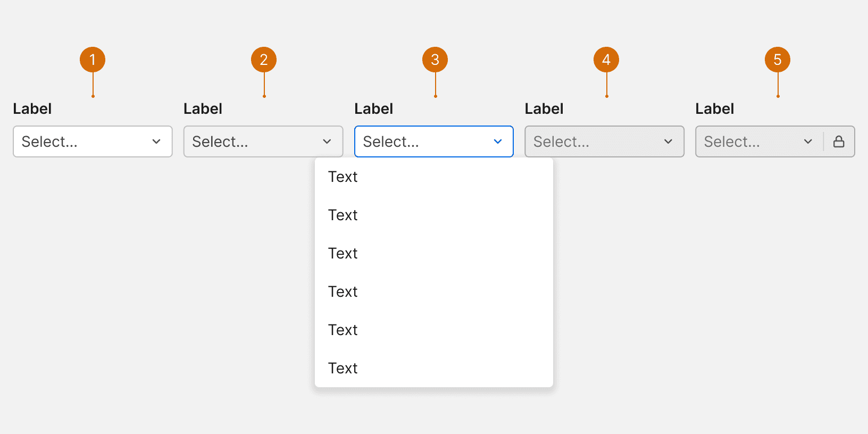Image resolution: width=868 pixels, height=434 pixels.
Task: Click the orange badge numbered 4
Action: coord(606,60)
